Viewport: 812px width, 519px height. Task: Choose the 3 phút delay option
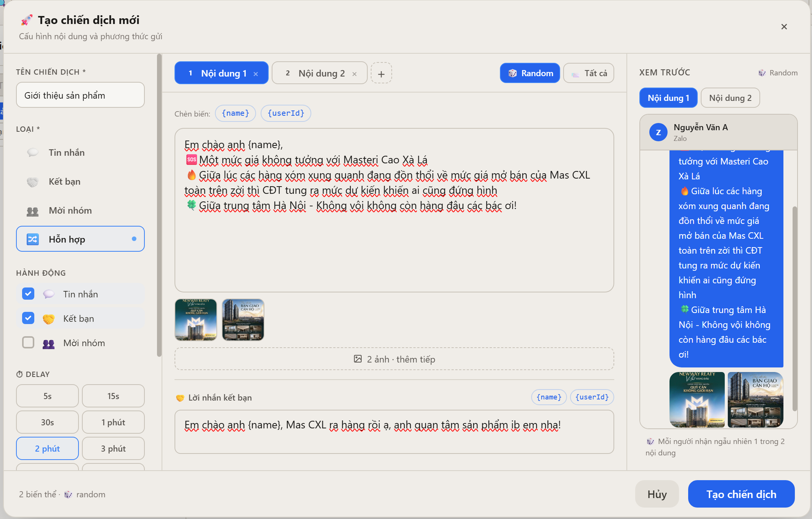[x=113, y=449]
